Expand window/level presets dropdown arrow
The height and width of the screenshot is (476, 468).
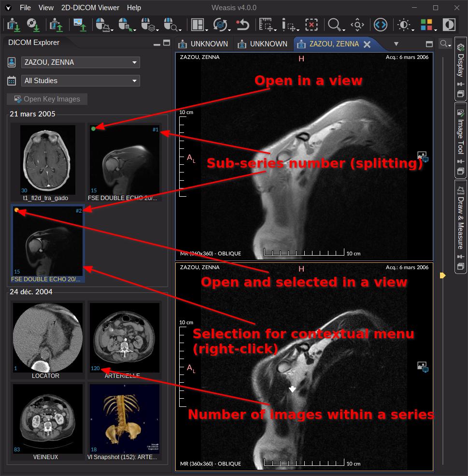point(413,30)
